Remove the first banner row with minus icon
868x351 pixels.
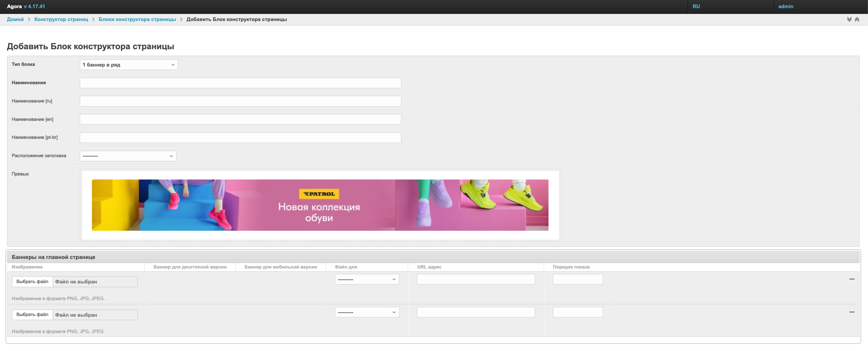click(852, 279)
